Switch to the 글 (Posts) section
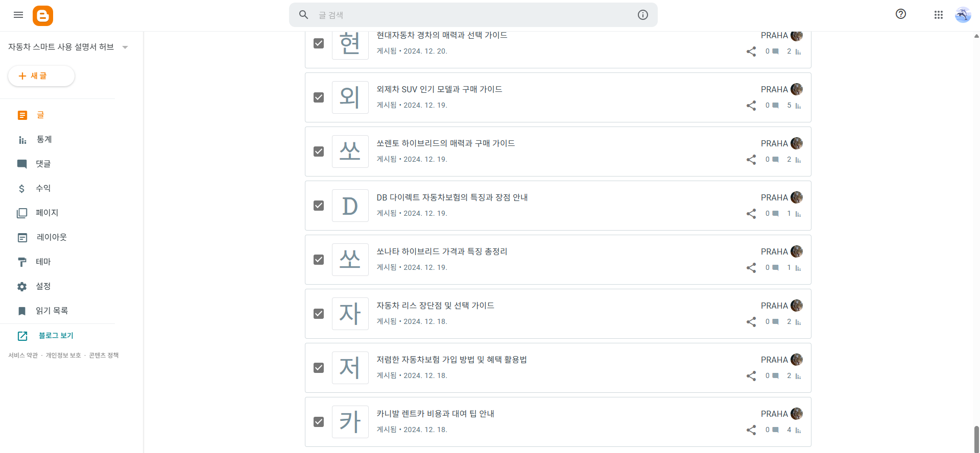Image resolution: width=980 pixels, height=453 pixels. pyautogui.click(x=41, y=115)
